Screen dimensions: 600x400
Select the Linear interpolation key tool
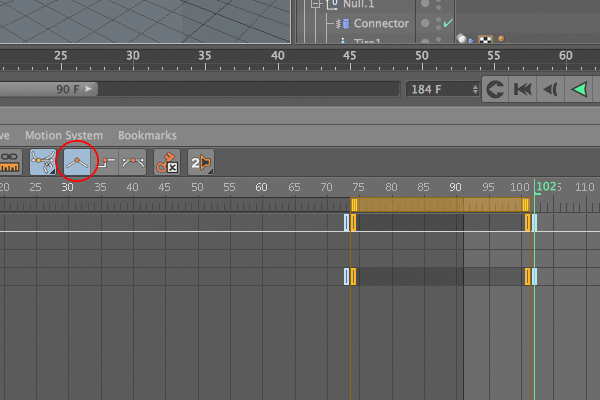[x=77, y=162]
